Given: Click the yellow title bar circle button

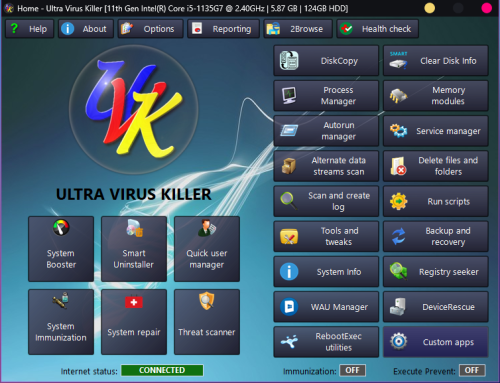Looking at the screenshot, I should [429, 8].
